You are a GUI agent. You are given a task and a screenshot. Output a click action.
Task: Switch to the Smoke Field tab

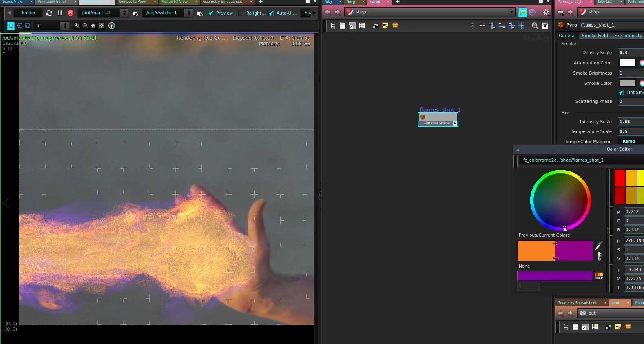594,36
